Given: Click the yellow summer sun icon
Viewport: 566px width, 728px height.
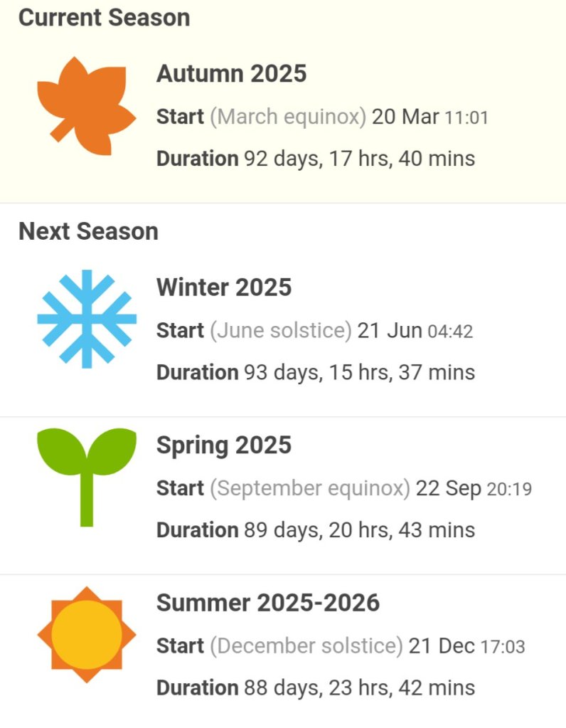Looking at the screenshot, I should [x=87, y=635].
